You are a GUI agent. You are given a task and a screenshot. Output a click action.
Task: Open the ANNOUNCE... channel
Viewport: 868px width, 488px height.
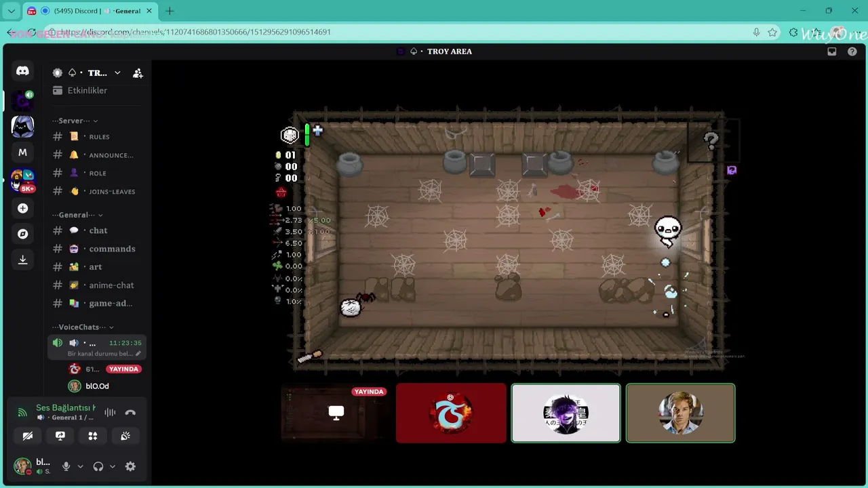[x=97, y=155]
